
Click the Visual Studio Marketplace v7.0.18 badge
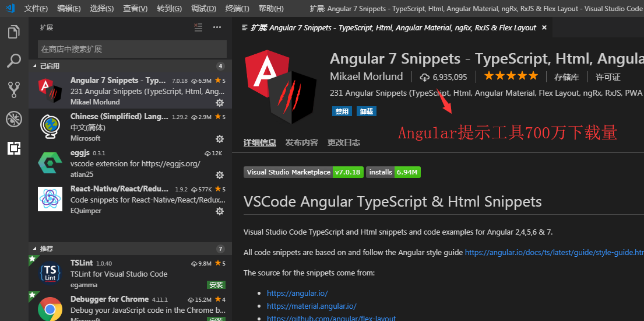coord(304,172)
